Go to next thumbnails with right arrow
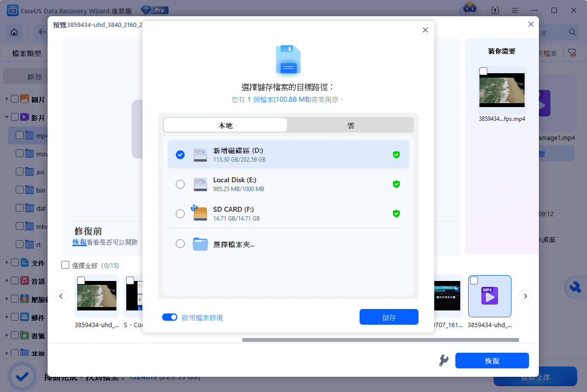 tap(525, 296)
